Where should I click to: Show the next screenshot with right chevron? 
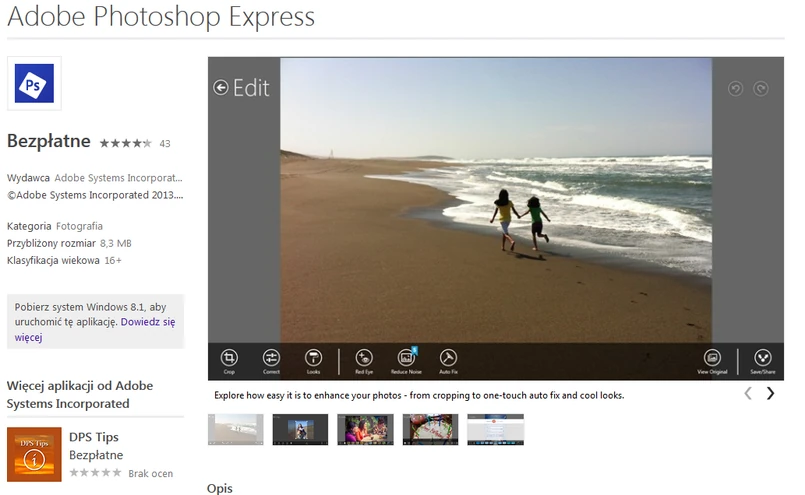[x=770, y=394]
